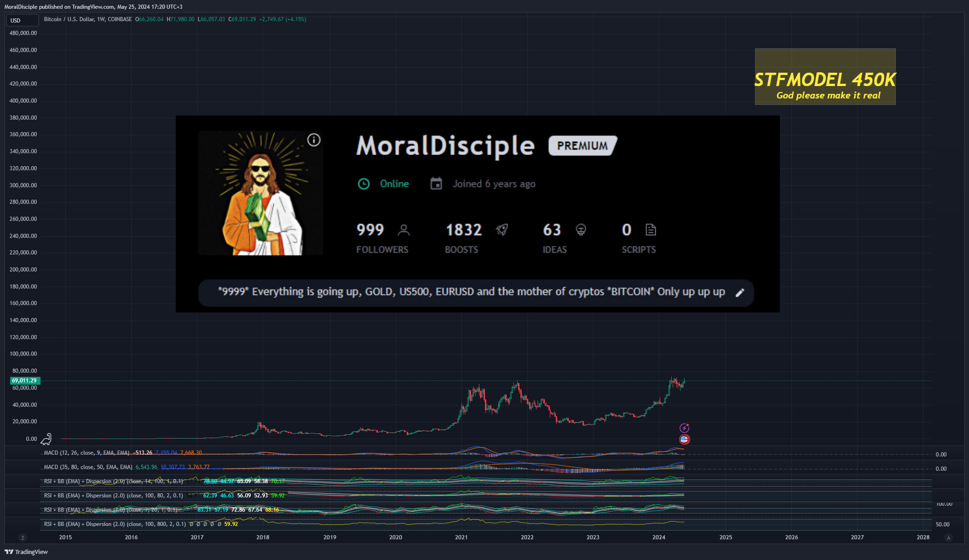969x560 pixels.
Task: Click the RSI + BB (close, 100, 800, 2, 0.1) label
Action: (115, 524)
